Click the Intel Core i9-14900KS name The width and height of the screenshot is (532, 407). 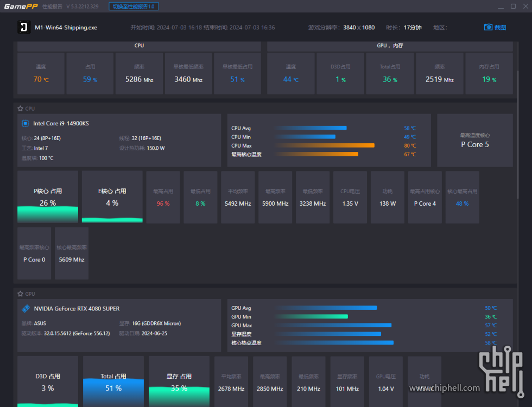(x=61, y=124)
